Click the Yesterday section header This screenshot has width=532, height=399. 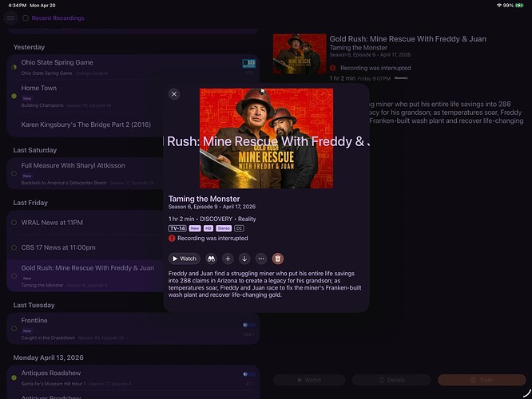(x=29, y=47)
